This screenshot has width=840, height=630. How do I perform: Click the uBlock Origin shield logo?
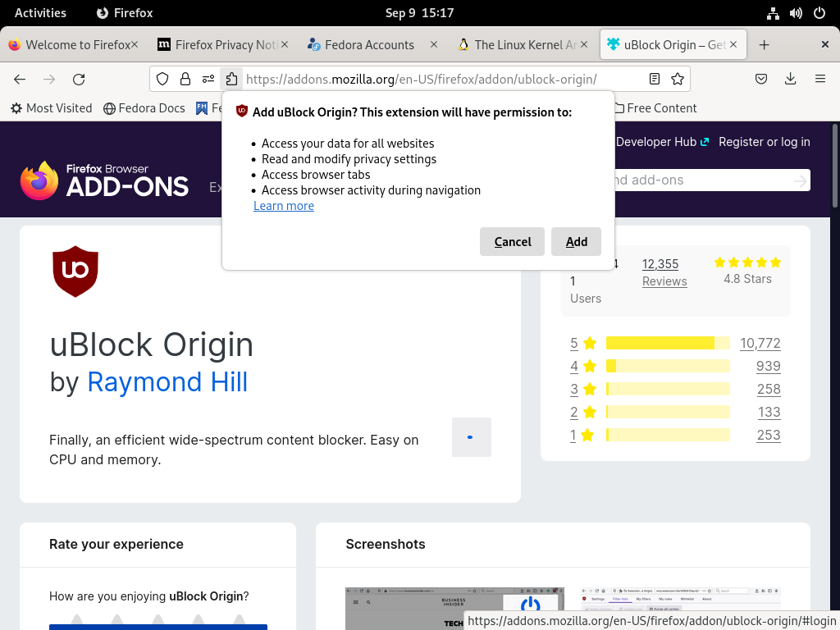coord(75,272)
